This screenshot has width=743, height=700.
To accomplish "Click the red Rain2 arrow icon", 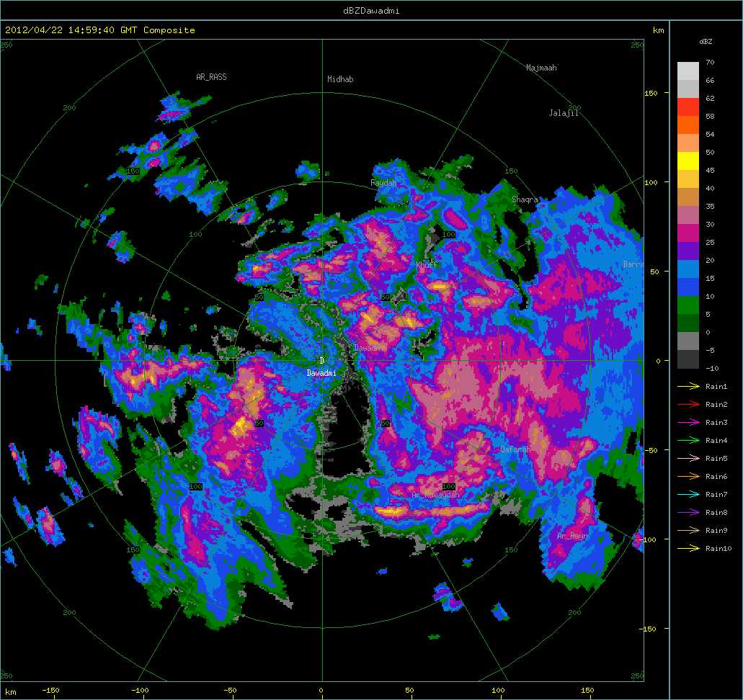I will (688, 405).
